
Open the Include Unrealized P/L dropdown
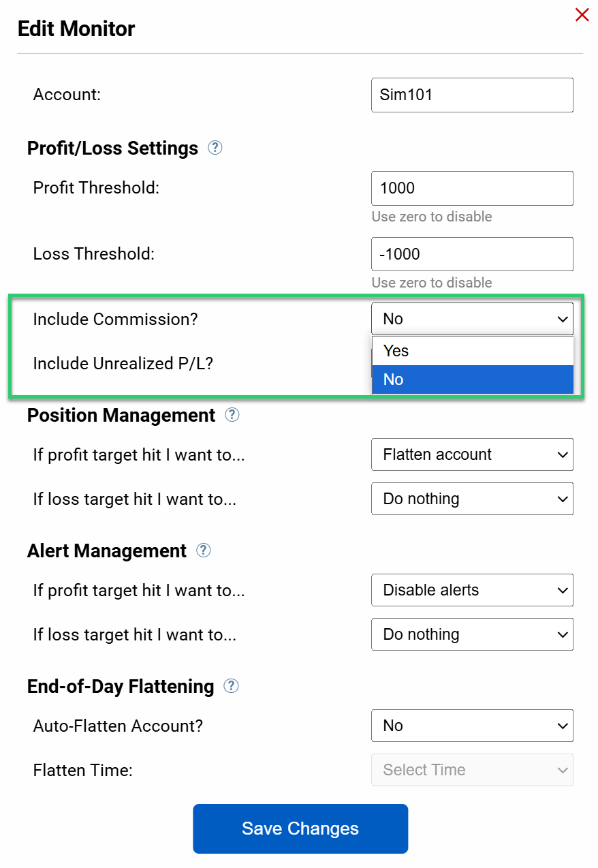click(472, 363)
